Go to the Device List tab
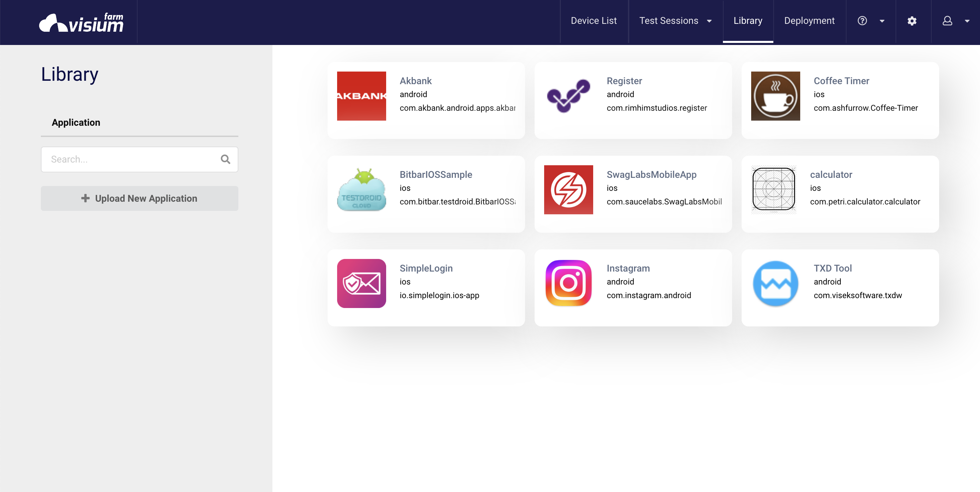 click(594, 20)
